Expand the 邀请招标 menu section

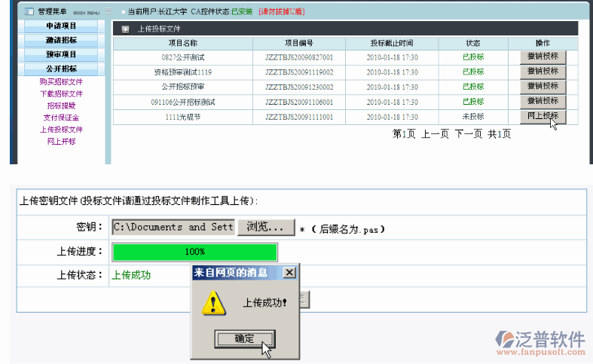pyautogui.click(x=61, y=40)
